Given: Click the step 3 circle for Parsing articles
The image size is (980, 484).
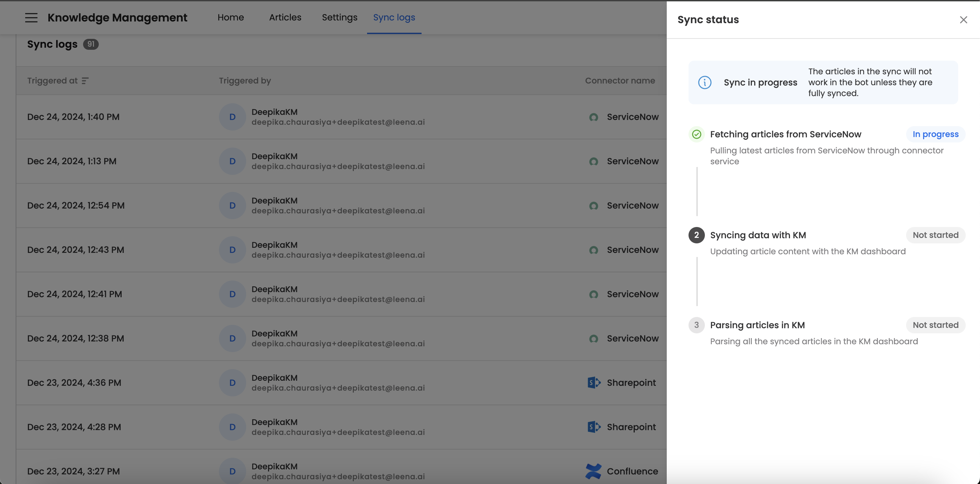Looking at the screenshot, I should point(696,325).
